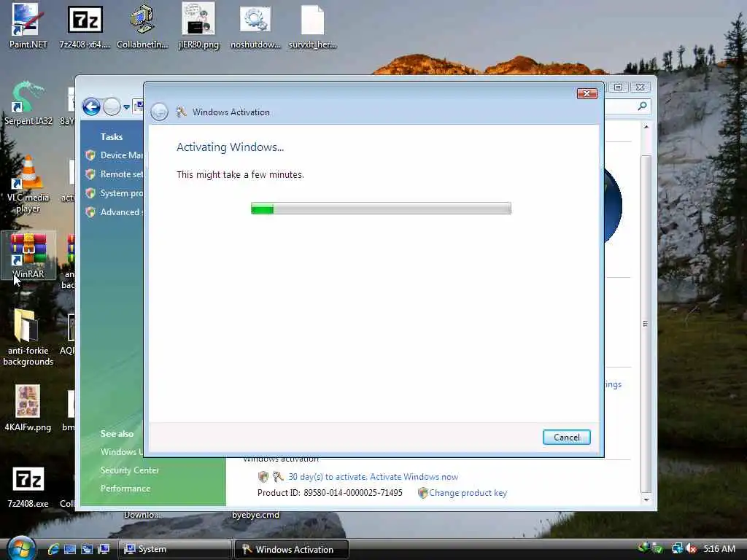
Task: Select 7z2408-x64 desktop icon
Action: (x=85, y=26)
